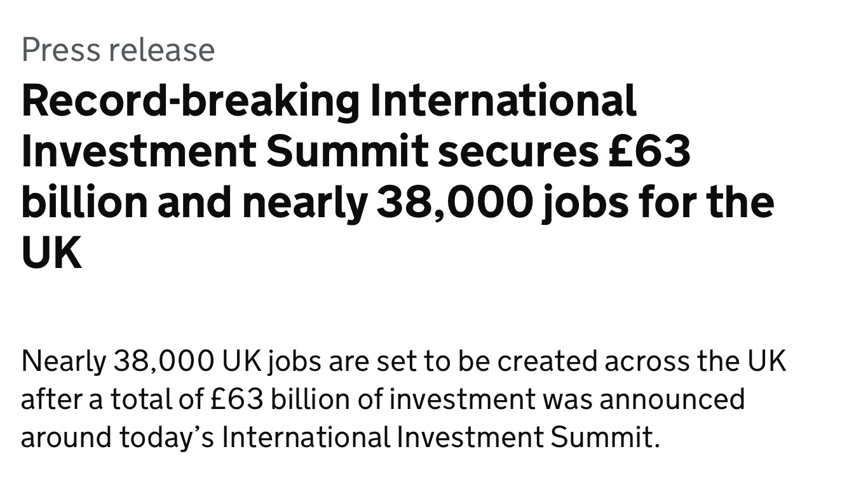Click the bold word "Investment" in headline
868x489 pixels.
(139, 151)
